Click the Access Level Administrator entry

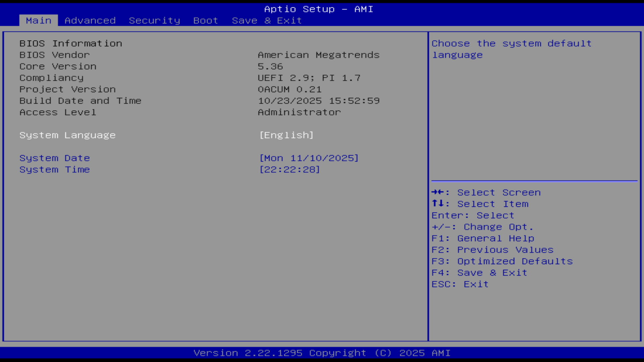[299, 112]
